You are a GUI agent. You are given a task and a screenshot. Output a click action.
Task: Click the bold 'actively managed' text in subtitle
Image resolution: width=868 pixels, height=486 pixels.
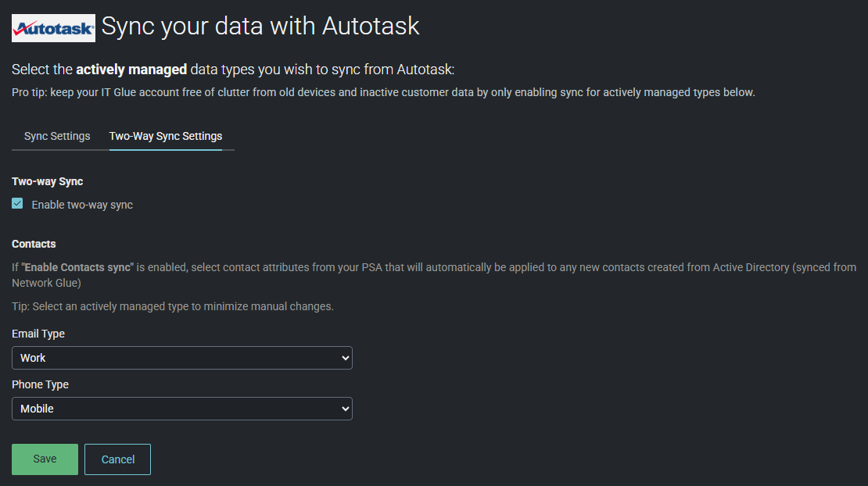pyautogui.click(x=131, y=70)
